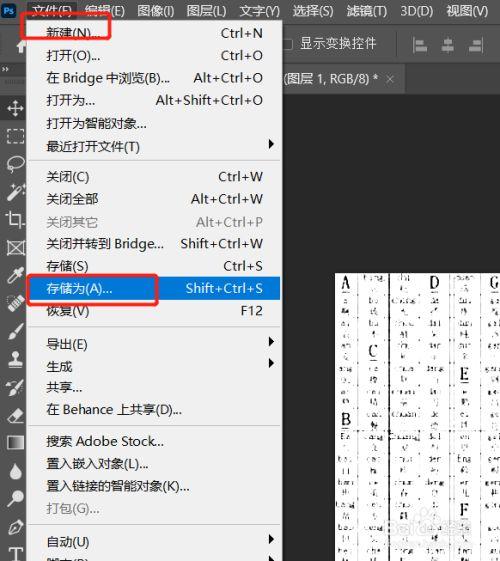The image size is (500, 561).
Task: Select the Crop tool
Action: tap(15, 219)
